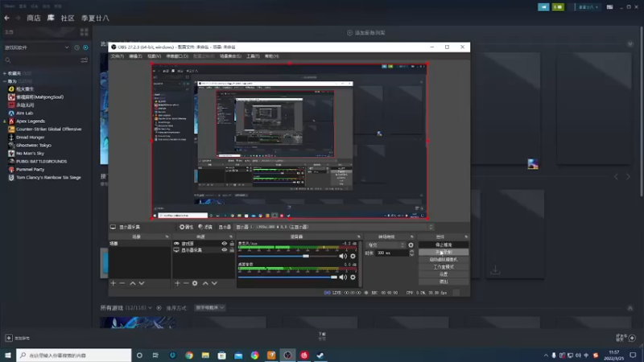Image resolution: width=644 pixels, height=362 pixels.
Task: Open Steam broadcast icon at top right
Action: pyautogui.click(x=543, y=7)
